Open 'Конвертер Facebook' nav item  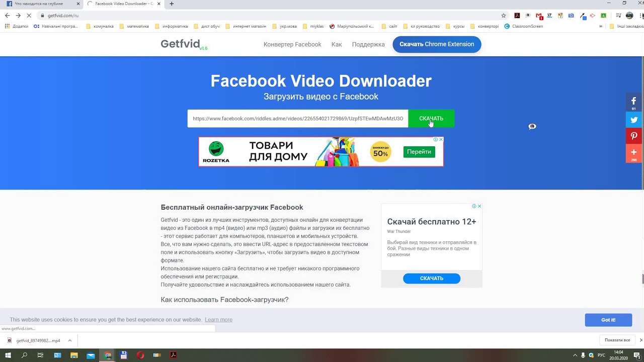click(x=292, y=44)
